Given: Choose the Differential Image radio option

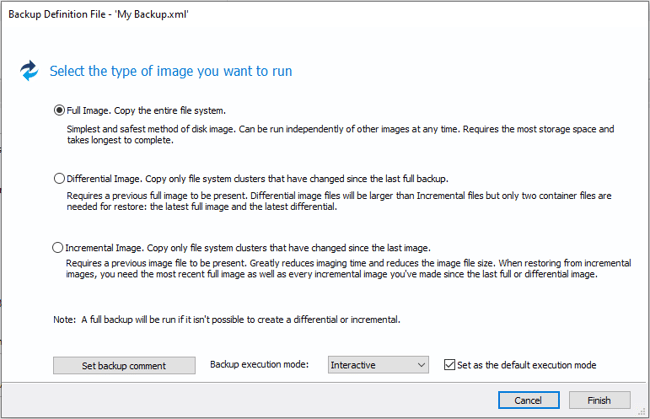Looking at the screenshot, I should point(59,178).
